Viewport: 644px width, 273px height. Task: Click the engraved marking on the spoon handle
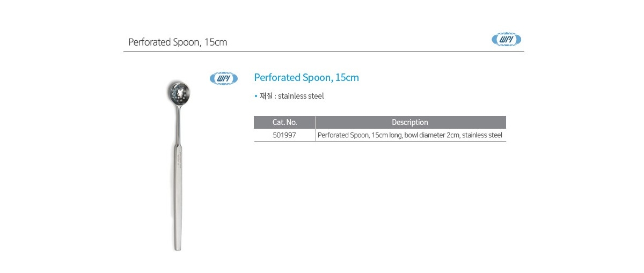coord(179,161)
